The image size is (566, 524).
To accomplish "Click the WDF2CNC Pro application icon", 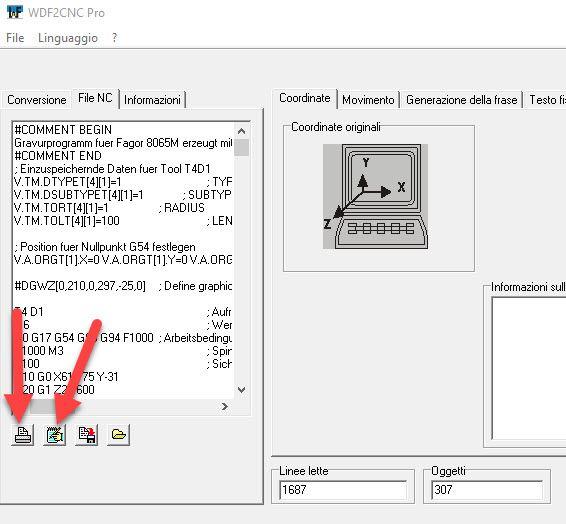I will [x=15, y=12].
